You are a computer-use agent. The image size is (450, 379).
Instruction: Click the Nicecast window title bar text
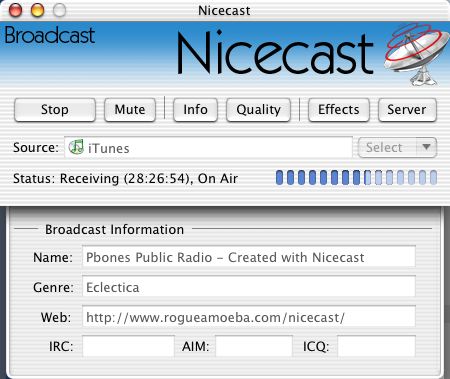click(224, 11)
